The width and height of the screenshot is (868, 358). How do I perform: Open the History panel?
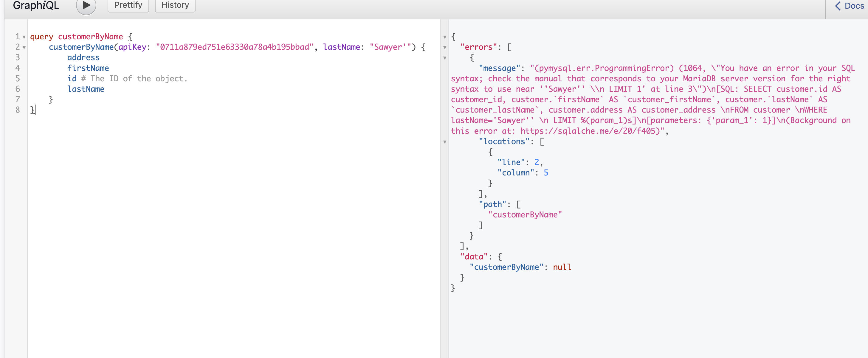click(x=175, y=5)
